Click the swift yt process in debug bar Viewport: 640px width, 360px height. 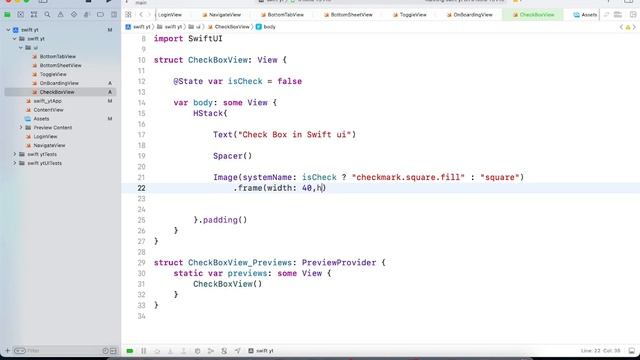coord(261,351)
